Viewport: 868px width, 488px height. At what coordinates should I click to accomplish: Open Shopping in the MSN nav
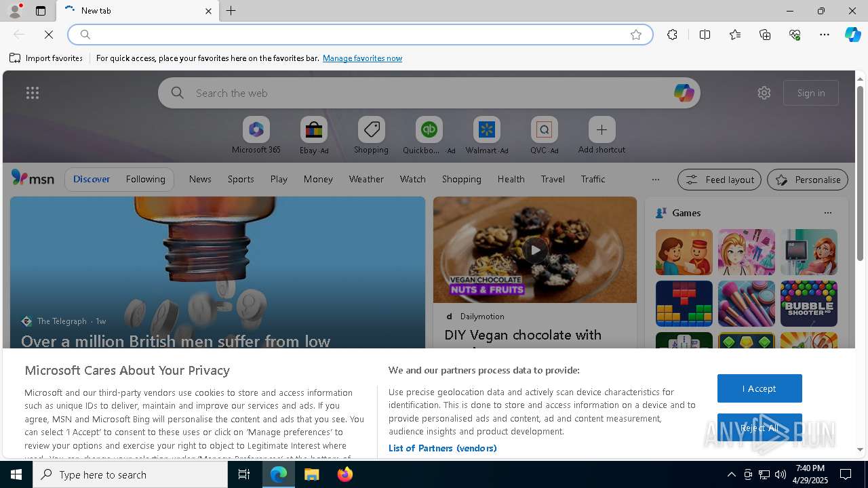click(461, 179)
